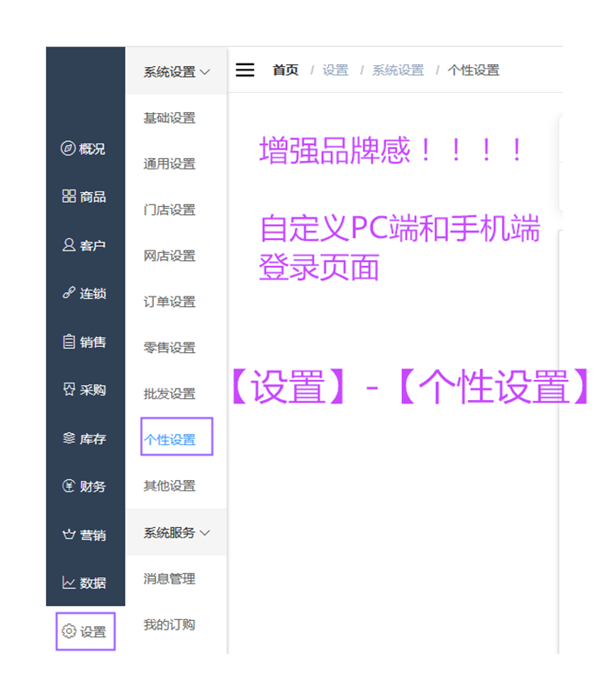Click the 销售 label in sidebar
The height and width of the screenshot is (700, 609).
click(x=93, y=342)
